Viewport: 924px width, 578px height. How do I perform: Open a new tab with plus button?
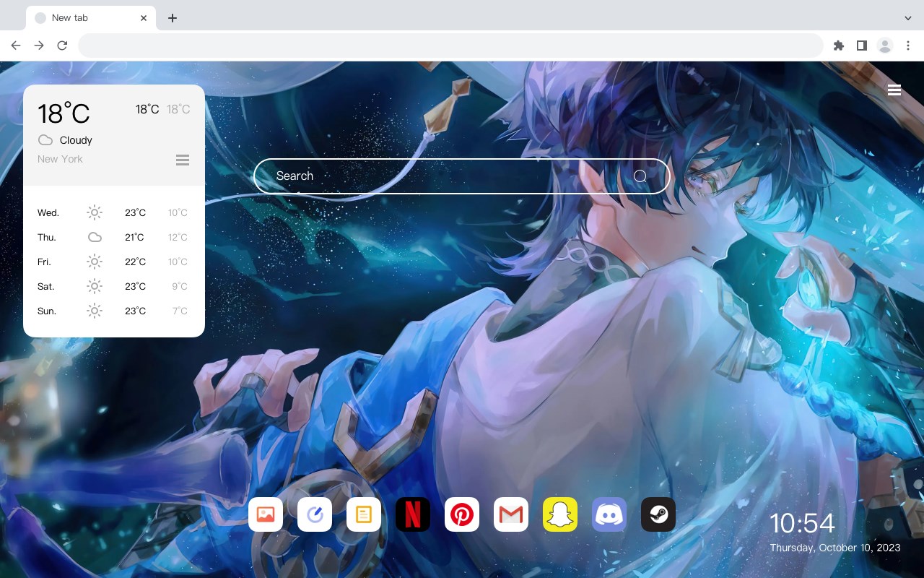coord(172,18)
